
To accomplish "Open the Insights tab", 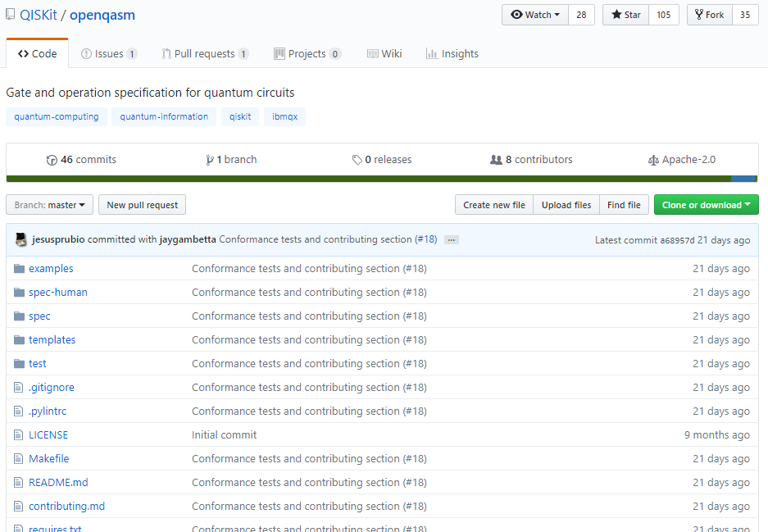I will point(452,54).
